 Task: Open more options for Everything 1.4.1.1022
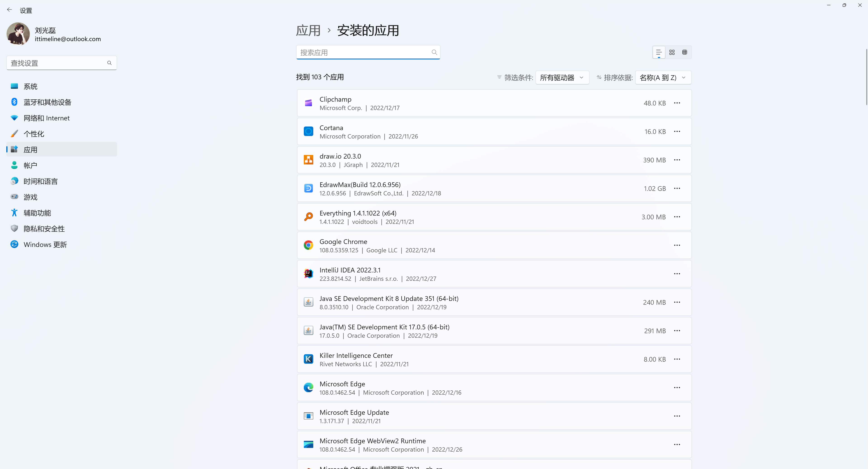coord(677,217)
